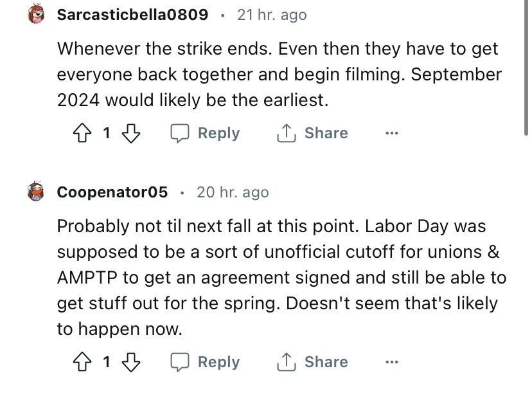Visit Coopenator05's username link
532x407 pixels.
click(112, 192)
